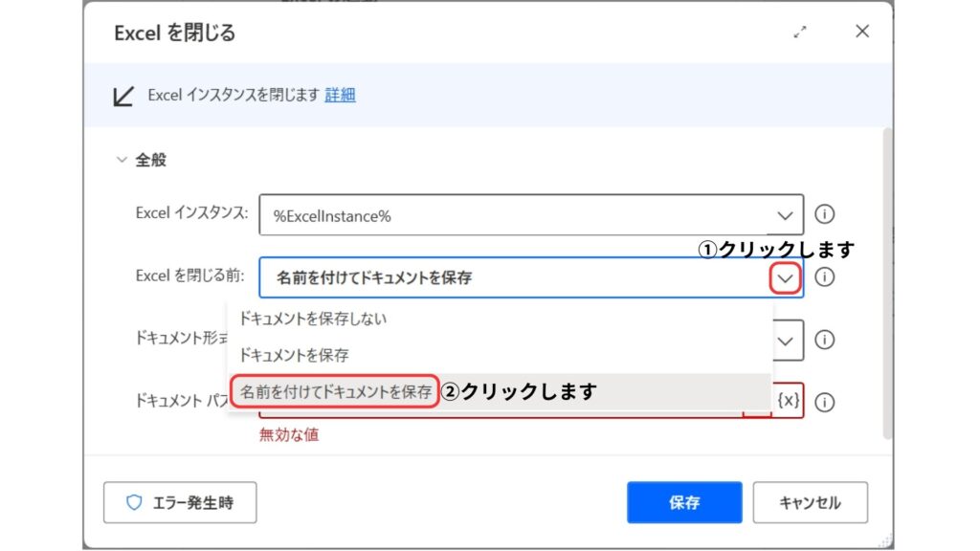Screen dimensions: 980x551
Task: Click the Excel インスタンスを閉じます description text
Action: tap(234, 95)
